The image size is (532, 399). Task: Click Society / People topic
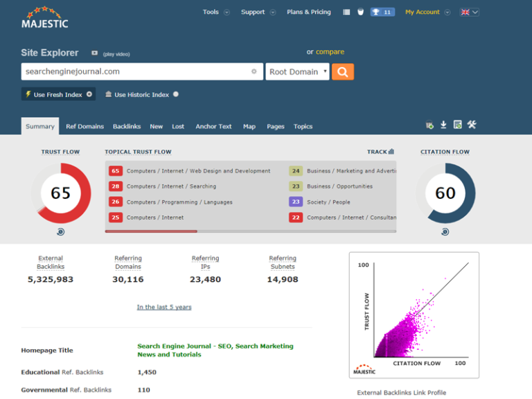tap(328, 202)
